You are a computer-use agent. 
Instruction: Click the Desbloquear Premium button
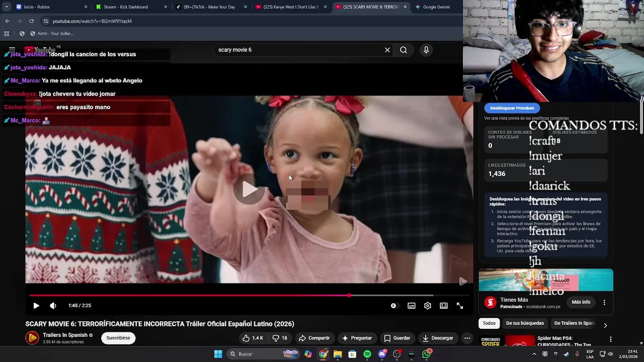pos(512,108)
